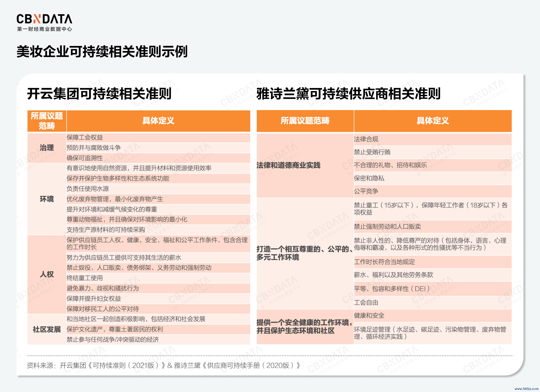Click the main title 美妆企业可持续相关准则示例
Screen dimensions: 540x392
[x=102, y=52]
